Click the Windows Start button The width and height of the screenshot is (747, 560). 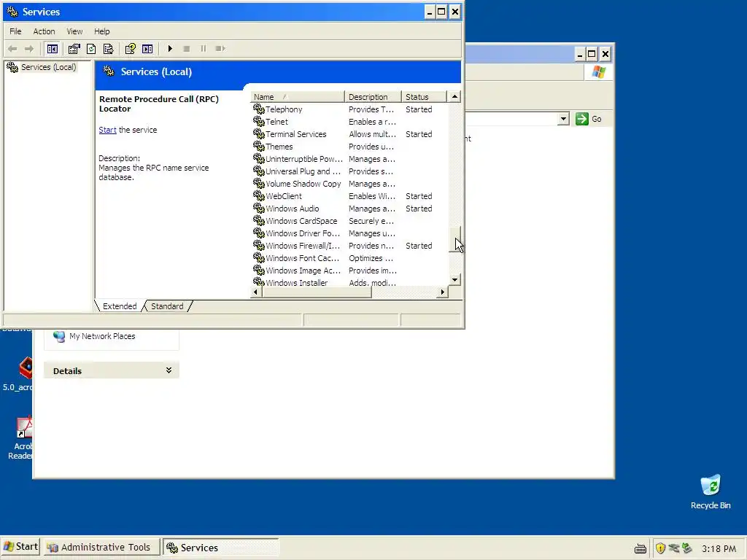click(x=20, y=547)
